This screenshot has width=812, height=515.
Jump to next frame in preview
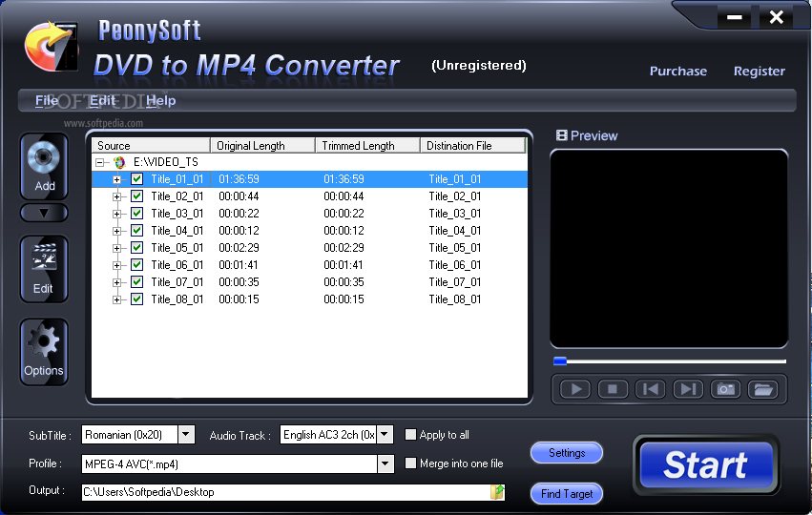coord(688,389)
